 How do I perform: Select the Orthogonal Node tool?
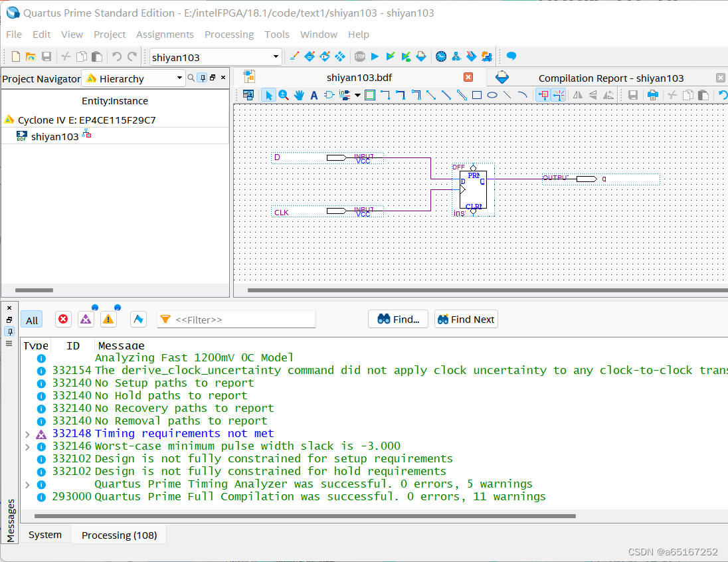[x=385, y=95]
